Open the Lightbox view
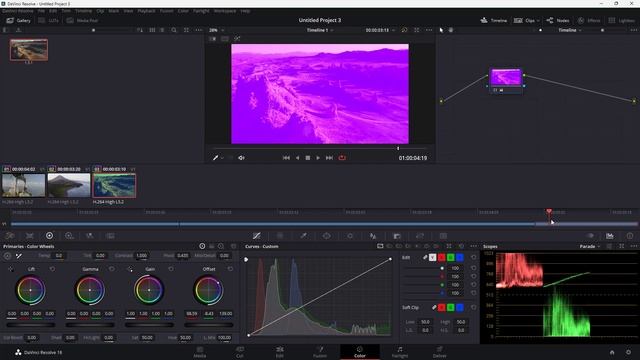Screen dimensions: 640x360 [621, 20]
